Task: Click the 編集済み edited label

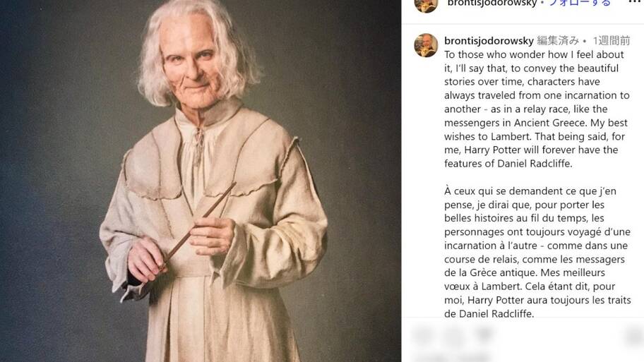Action: coord(558,41)
